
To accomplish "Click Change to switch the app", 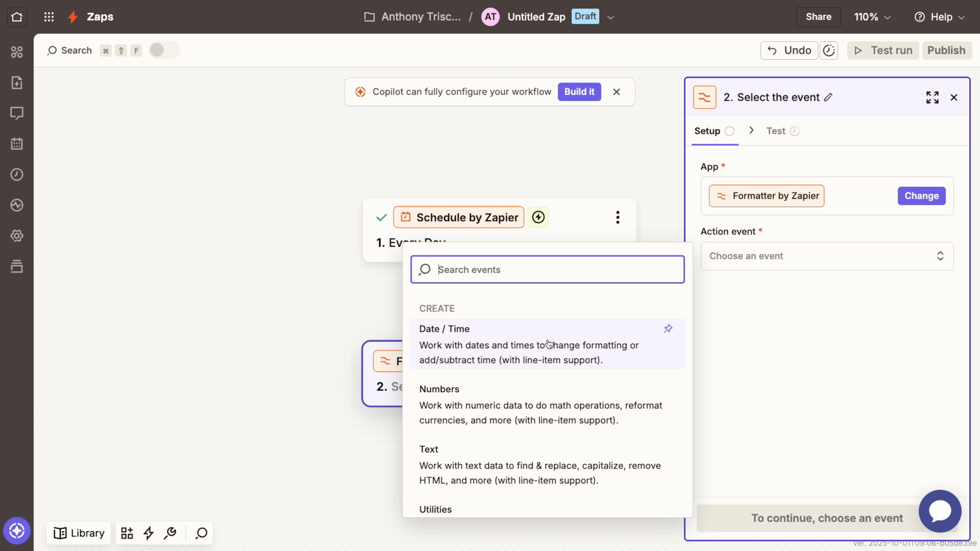I will [921, 196].
